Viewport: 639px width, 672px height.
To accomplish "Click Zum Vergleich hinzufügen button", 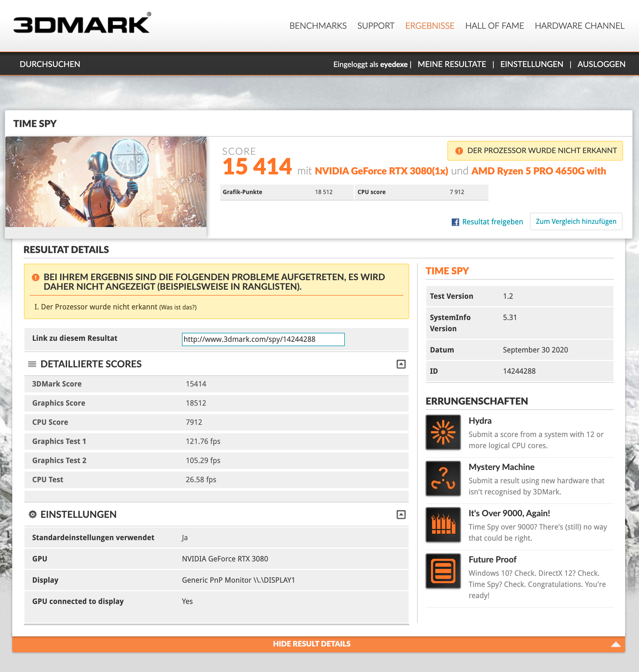I will [x=576, y=222].
